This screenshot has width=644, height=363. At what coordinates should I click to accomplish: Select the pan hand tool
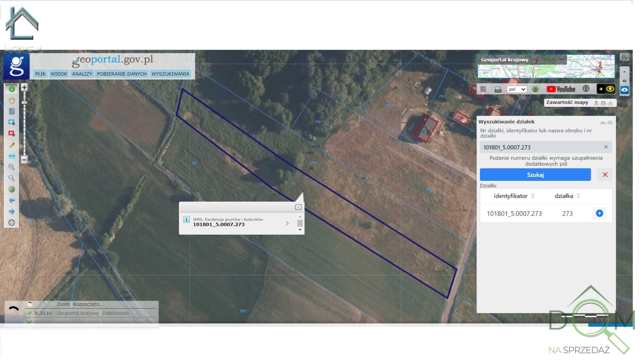12,100
